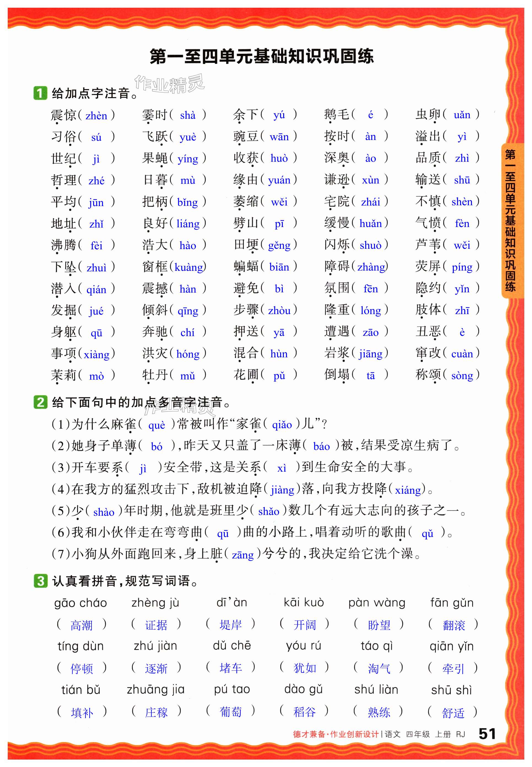This screenshot has width=532, height=767.
Task: Click the written word 葡萄
Action: tap(230, 712)
